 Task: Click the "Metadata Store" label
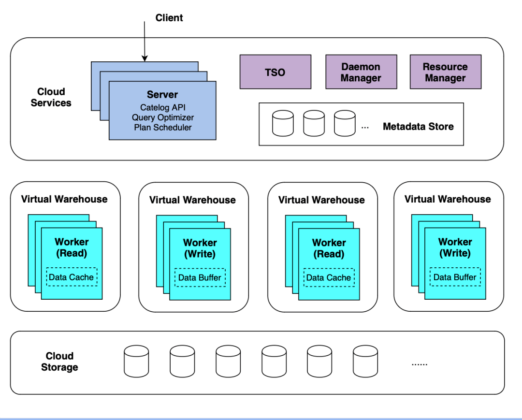point(418,127)
